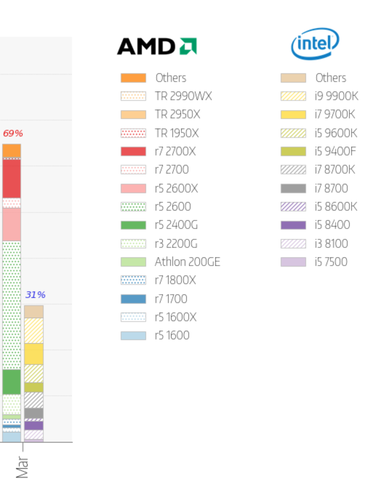Click the TR 2990WX legend label
Viewport: 366px width, 480px height.
pyautogui.click(x=183, y=96)
